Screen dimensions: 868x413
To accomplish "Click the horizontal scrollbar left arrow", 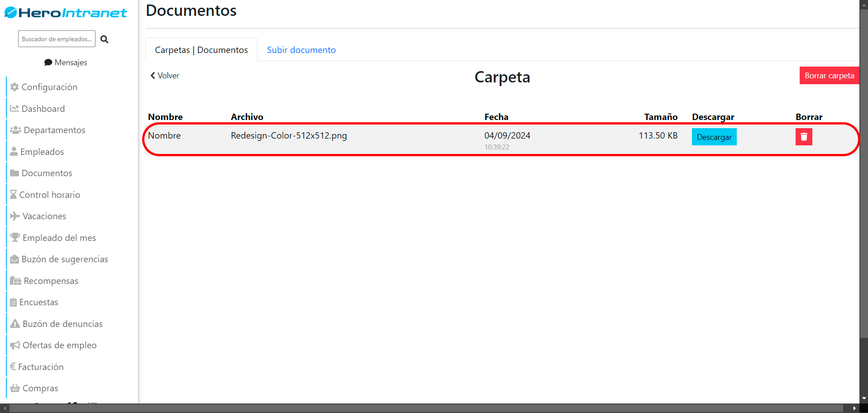I will pyautogui.click(x=5, y=408).
